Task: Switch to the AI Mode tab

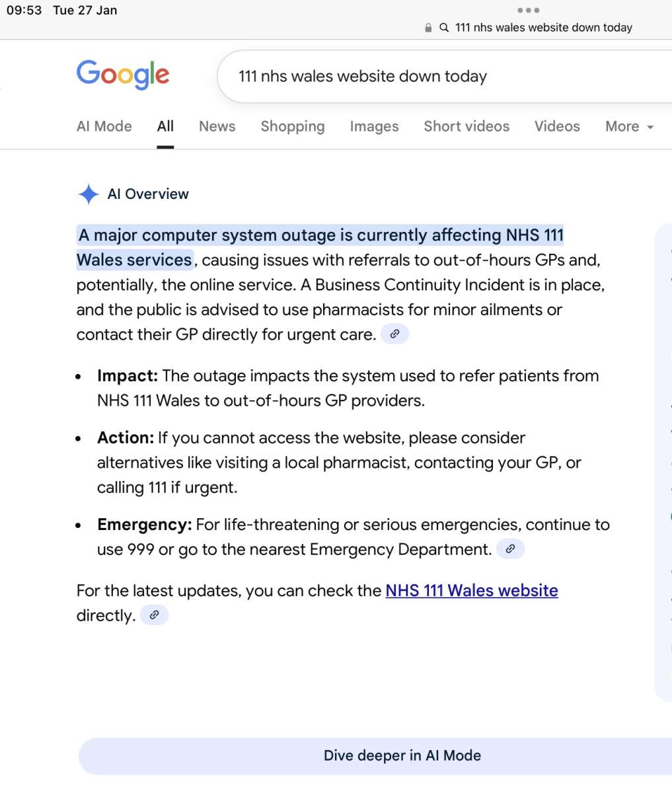Action: [104, 126]
